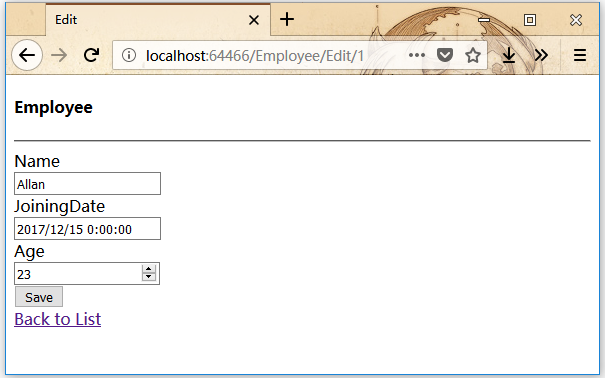Screen dimensions: 605x378
Task: Bookmark this page with the star
Action: pyautogui.click(x=473, y=55)
